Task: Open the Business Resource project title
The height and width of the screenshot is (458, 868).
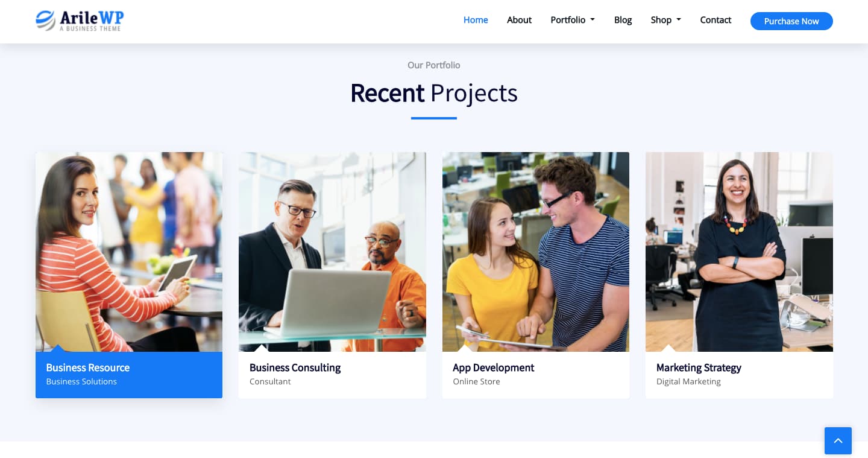Action: tap(88, 367)
